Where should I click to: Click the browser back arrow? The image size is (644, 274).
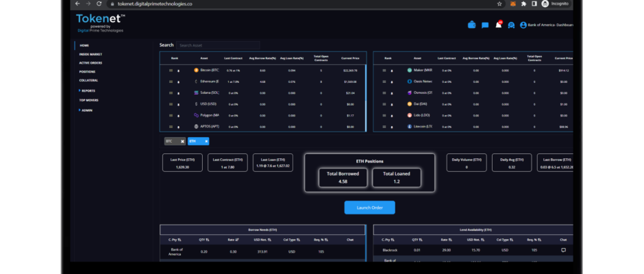(77, 3)
